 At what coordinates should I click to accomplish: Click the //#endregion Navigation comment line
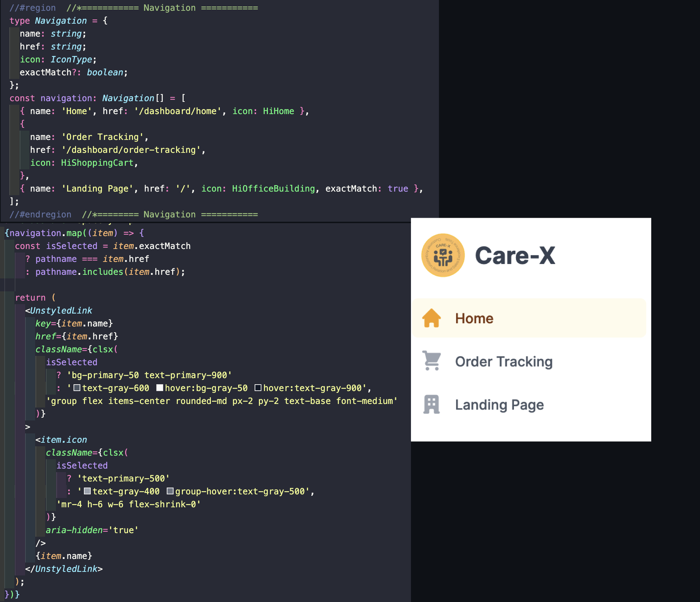(x=41, y=214)
